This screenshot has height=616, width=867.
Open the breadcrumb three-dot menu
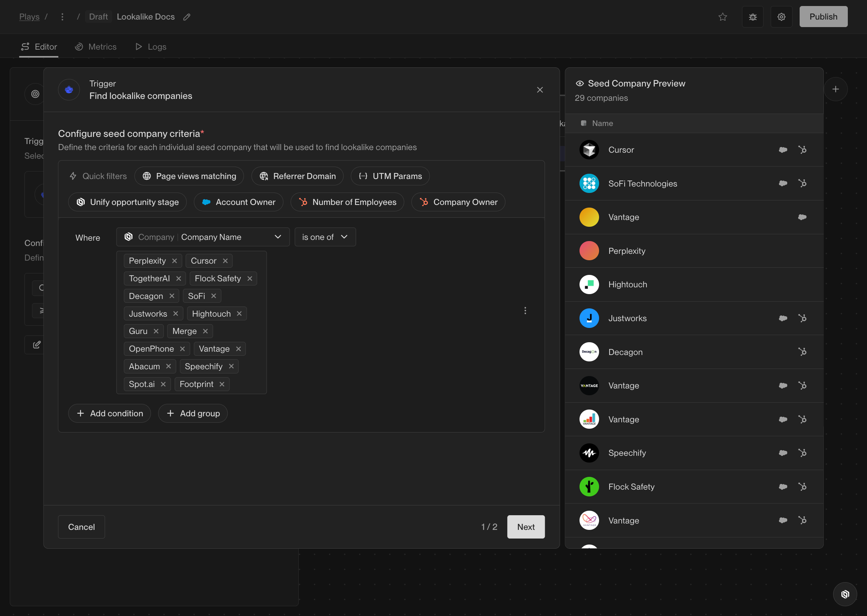62,17
